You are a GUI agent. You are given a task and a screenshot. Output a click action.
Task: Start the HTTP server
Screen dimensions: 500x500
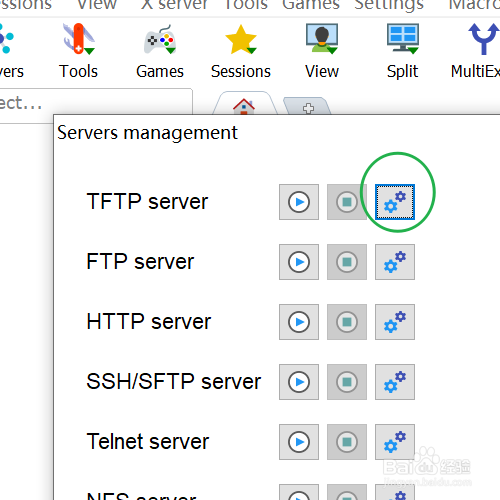point(299,322)
